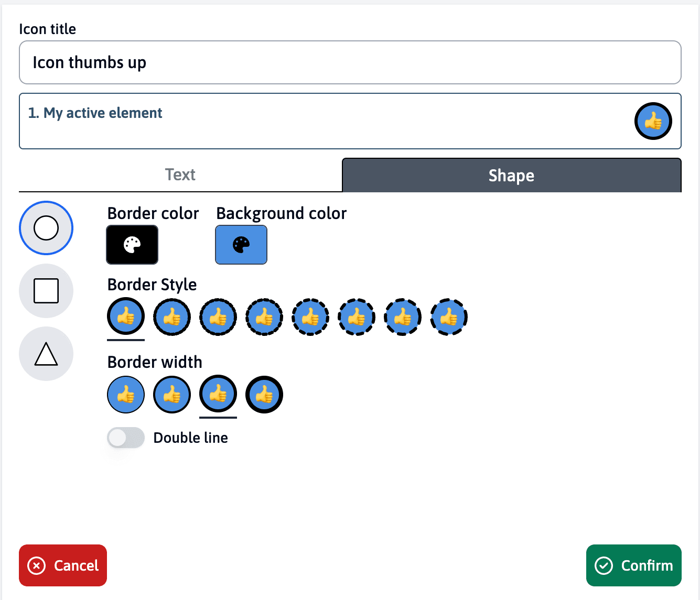This screenshot has height=600, width=700.
Task: Pick the dotted border style icon
Action: pyautogui.click(x=218, y=317)
